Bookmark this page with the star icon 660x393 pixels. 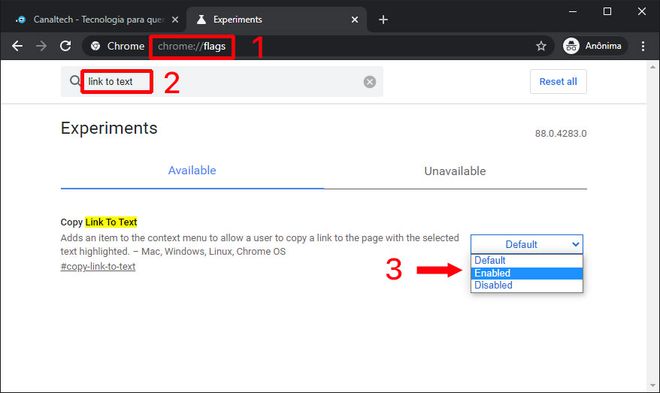pos(541,46)
